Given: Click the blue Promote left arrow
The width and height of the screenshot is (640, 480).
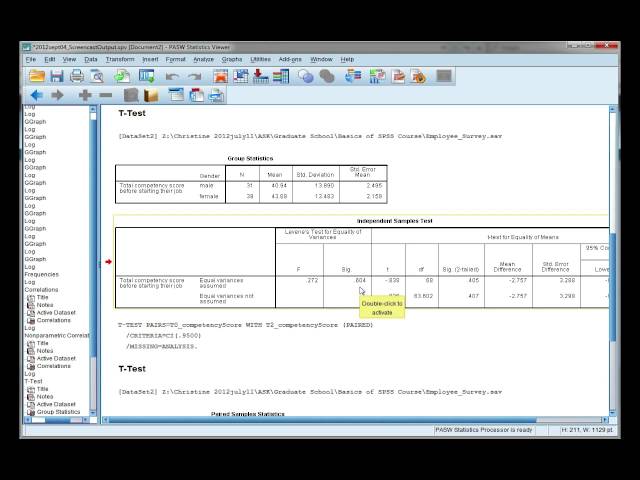Looking at the screenshot, I should point(37,95).
